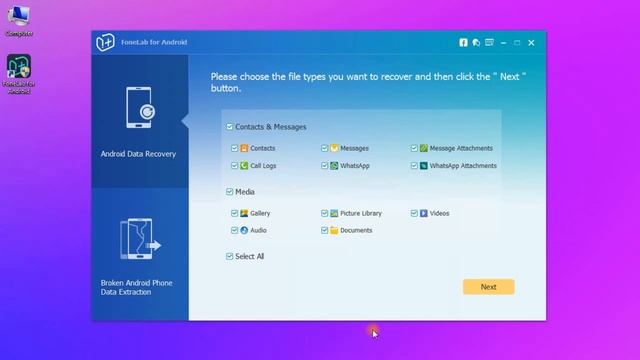Screen dimensions: 640x360
Task: Click the Messages label text
Action: click(x=354, y=148)
